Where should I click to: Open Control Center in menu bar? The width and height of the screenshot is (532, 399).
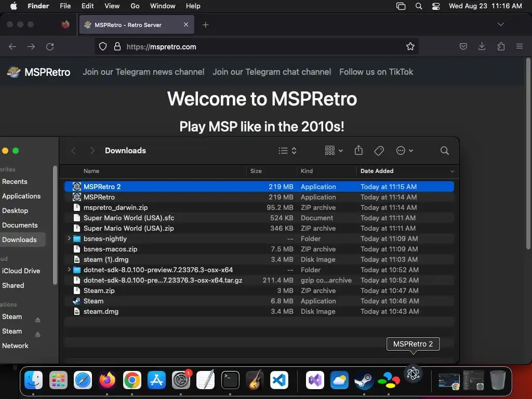[x=436, y=6]
